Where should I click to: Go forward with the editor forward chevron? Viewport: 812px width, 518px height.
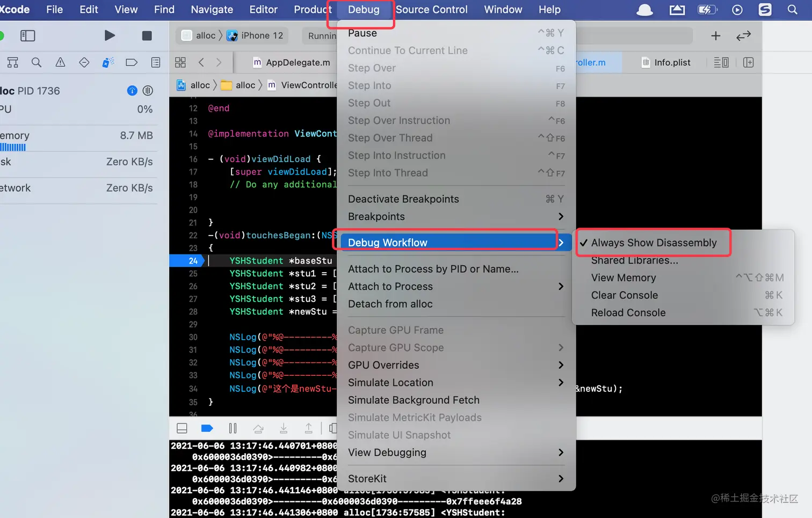[x=219, y=62]
